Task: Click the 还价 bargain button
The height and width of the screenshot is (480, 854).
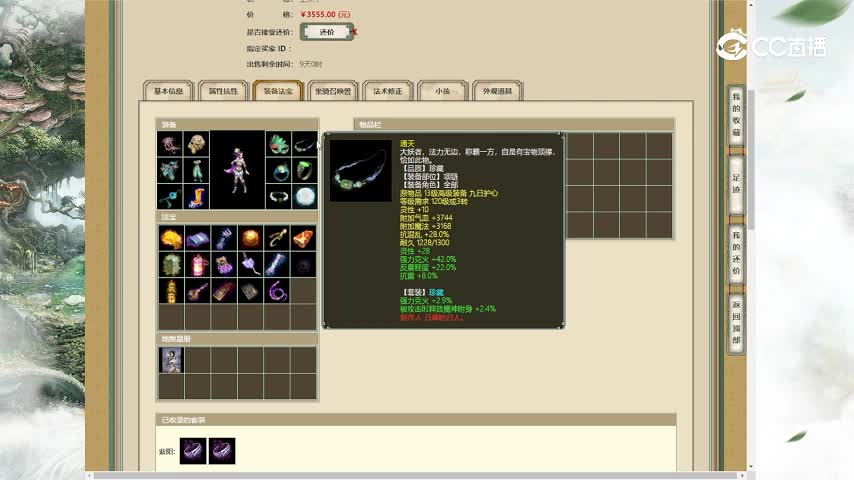Action: click(327, 32)
